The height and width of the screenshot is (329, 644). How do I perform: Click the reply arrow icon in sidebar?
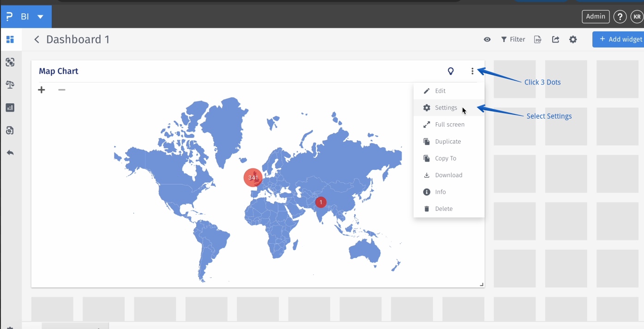10,153
